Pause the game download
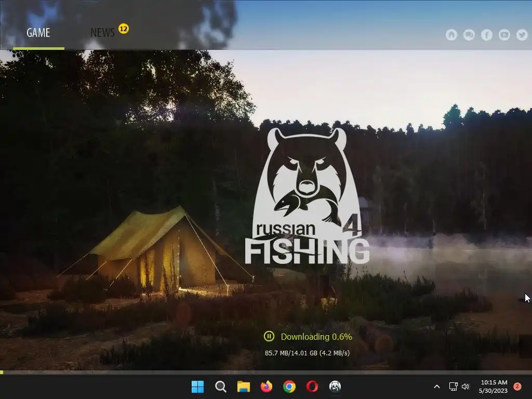This screenshot has height=399, width=532. [x=269, y=336]
